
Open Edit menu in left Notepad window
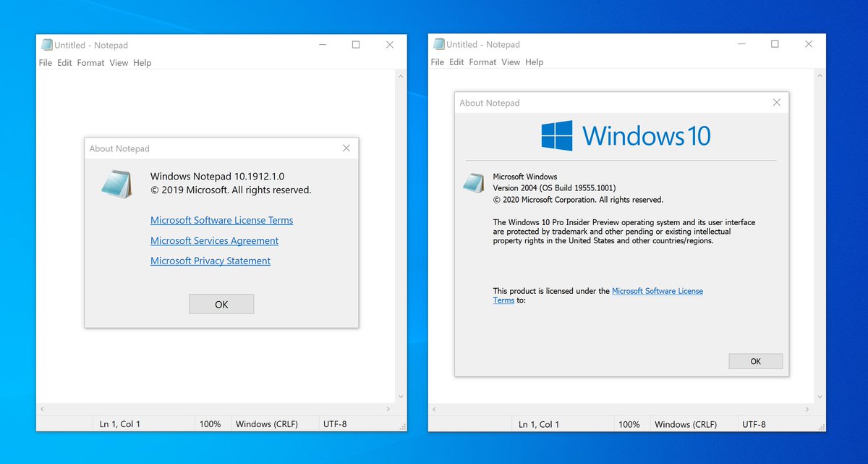(65, 63)
